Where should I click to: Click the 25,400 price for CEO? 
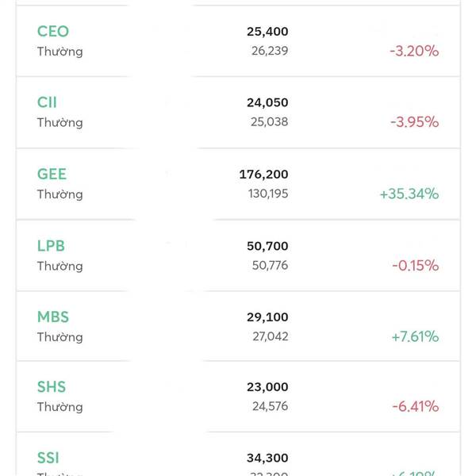267,32
